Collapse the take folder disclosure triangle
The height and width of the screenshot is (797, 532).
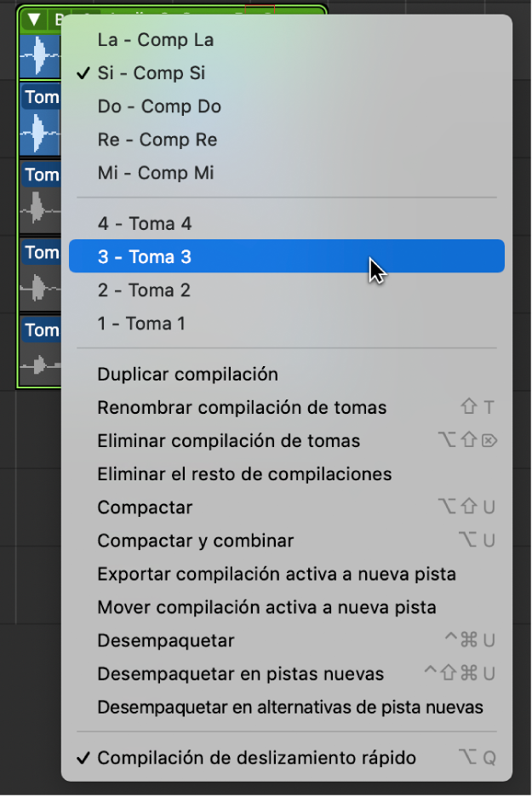pos(34,20)
